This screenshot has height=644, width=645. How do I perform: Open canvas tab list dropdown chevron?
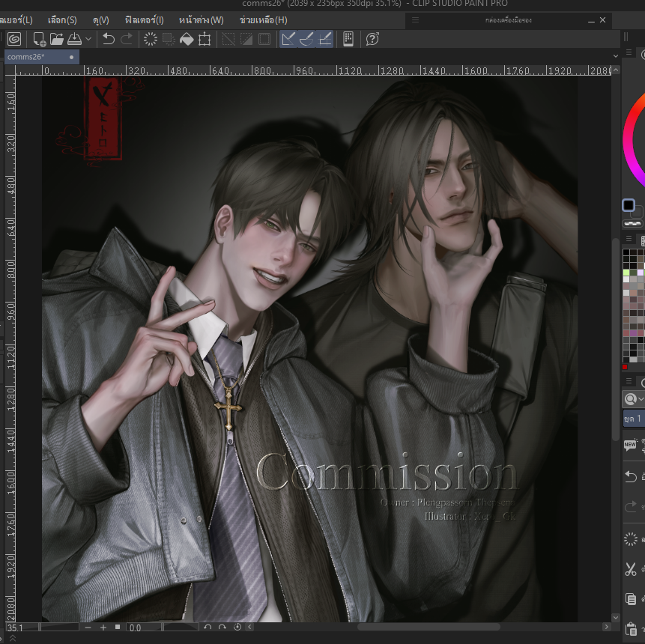point(615,56)
